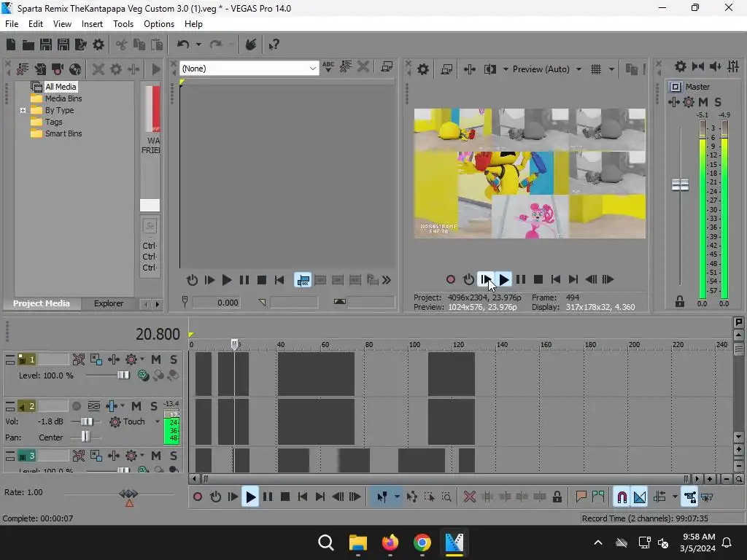Image resolution: width=747 pixels, height=560 pixels.
Task: Arm track 2 for recording
Action: [76, 406]
